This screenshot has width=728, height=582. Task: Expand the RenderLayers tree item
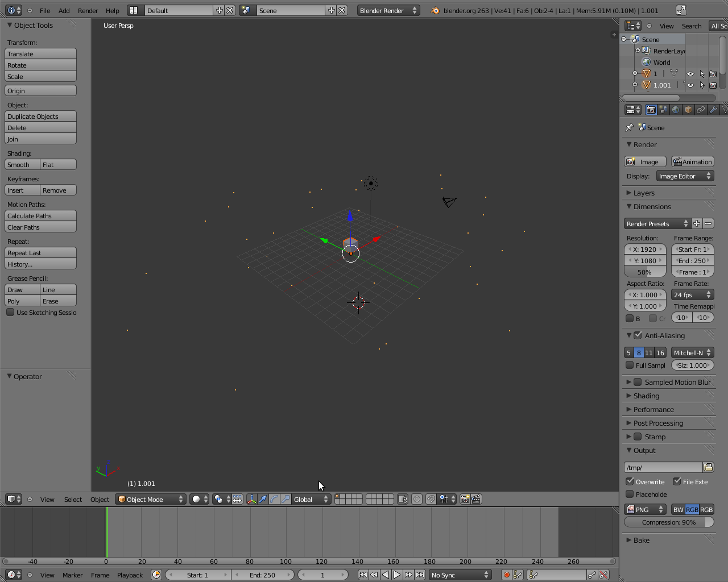638,51
